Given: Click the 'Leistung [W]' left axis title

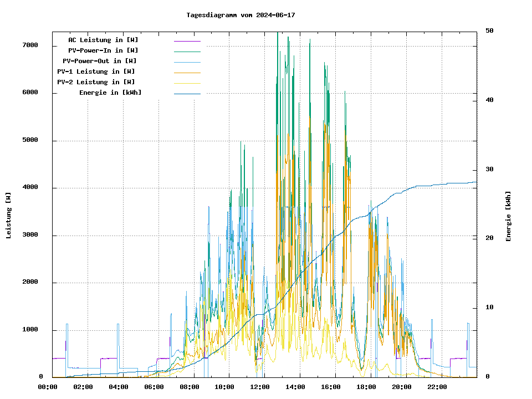Looking at the screenshot, I should pos(9,216).
